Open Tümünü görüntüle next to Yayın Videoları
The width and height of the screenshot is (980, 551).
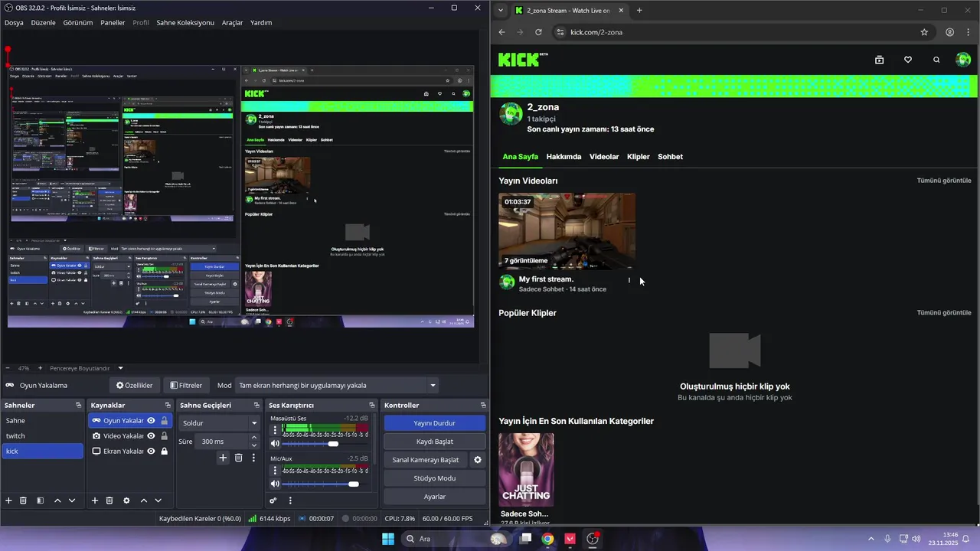944,181
